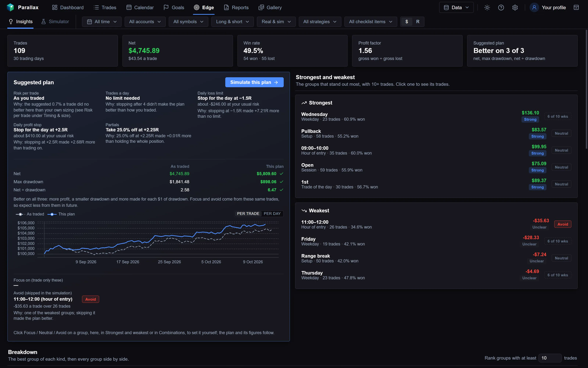The image size is (588, 368).
Task: Expand the All strategies dropdown
Action: point(320,22)
